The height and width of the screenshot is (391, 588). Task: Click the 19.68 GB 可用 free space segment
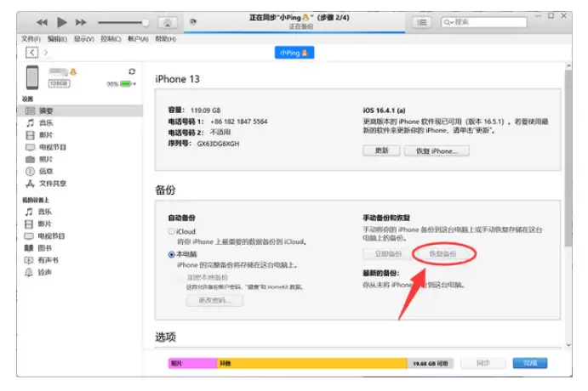(430, 363)
